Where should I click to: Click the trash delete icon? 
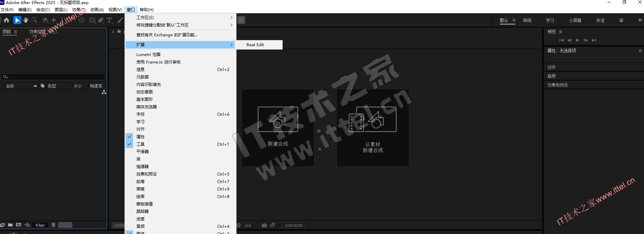point(53,225)
